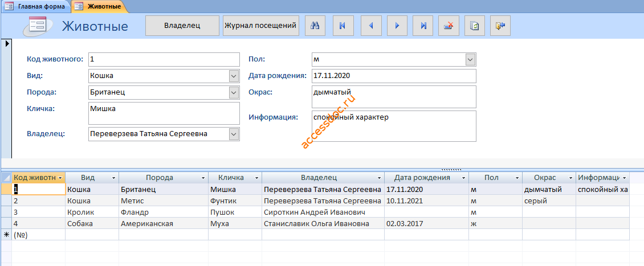Viewport: 644px width, 266px height.
Task: Click date cell 10.11.2021
Action: (427, 200)
